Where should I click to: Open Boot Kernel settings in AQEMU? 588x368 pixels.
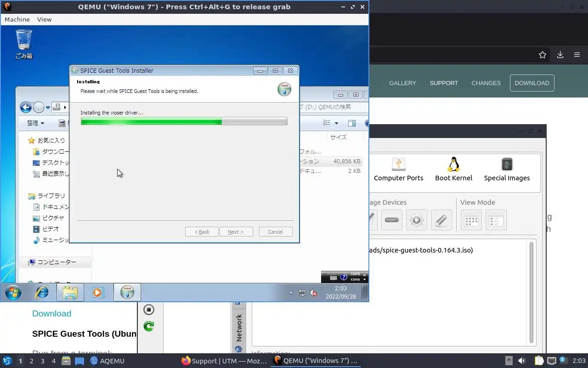point(454,169)
